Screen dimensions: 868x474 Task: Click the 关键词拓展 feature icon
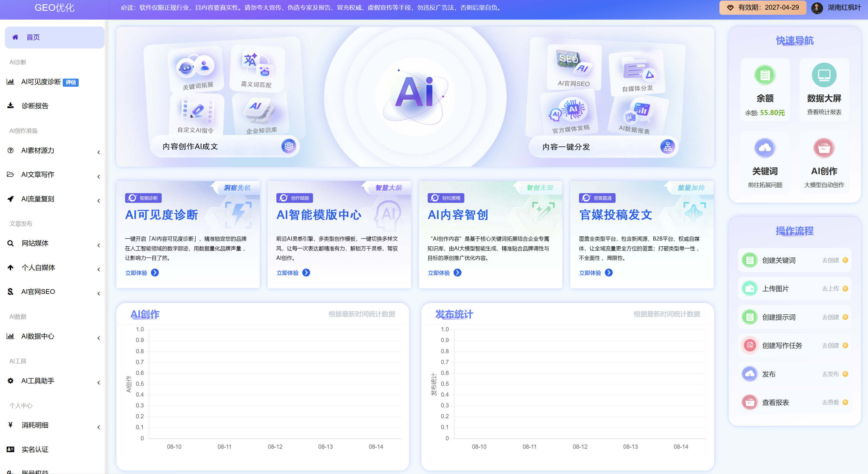pyautogui.click(x=195, y=67)
